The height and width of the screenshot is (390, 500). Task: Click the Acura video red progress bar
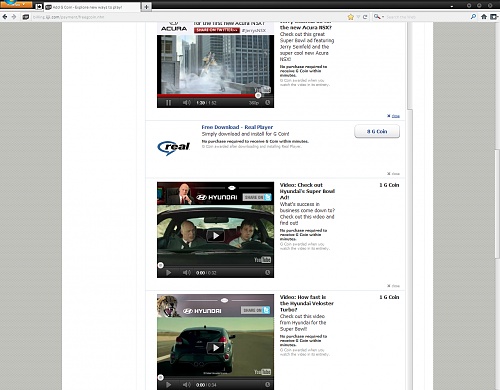[207, 96]
